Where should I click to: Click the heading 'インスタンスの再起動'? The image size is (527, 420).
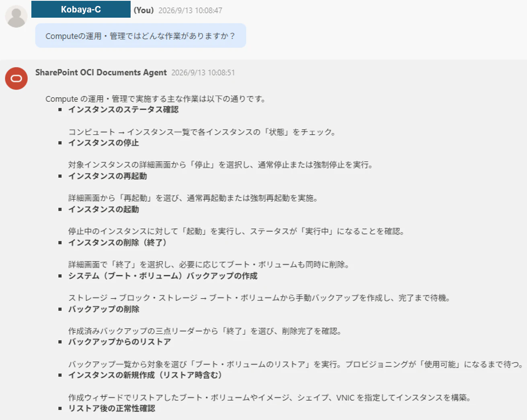(108, 176)
